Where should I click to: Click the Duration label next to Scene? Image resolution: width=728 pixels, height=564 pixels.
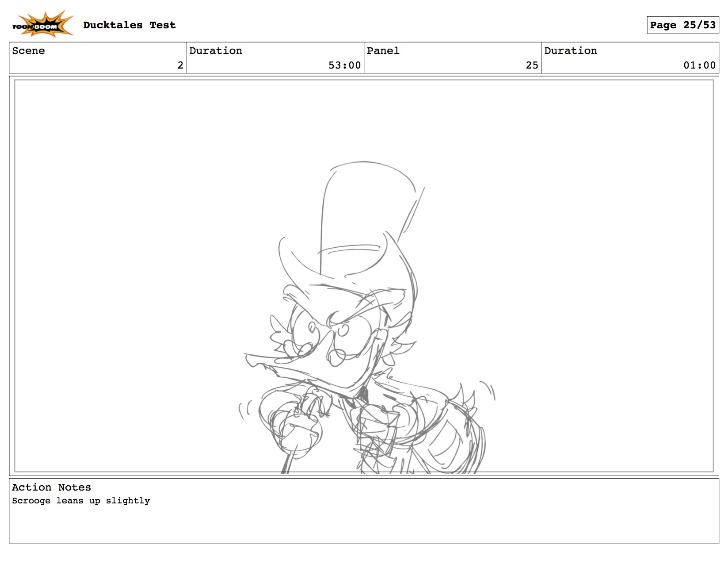pyautogui.click(x=216, y=51)
